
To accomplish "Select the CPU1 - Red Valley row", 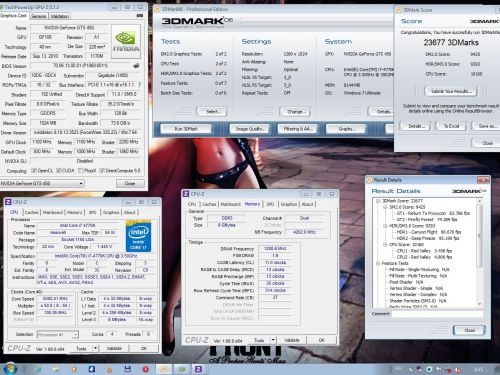I will pyautogui.click(x=424, y=251).
